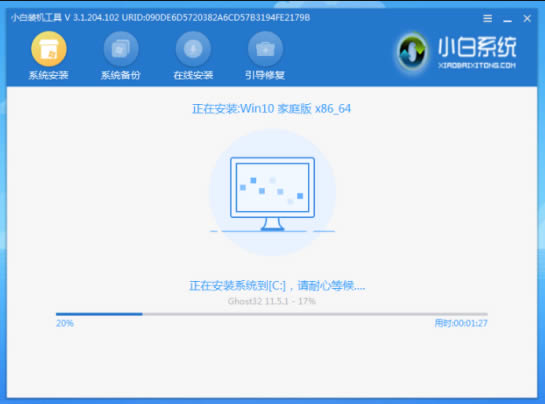Screen dimensions: 545x404
Task: Open the 在线安装 online install icon
Action: [193, 49]
